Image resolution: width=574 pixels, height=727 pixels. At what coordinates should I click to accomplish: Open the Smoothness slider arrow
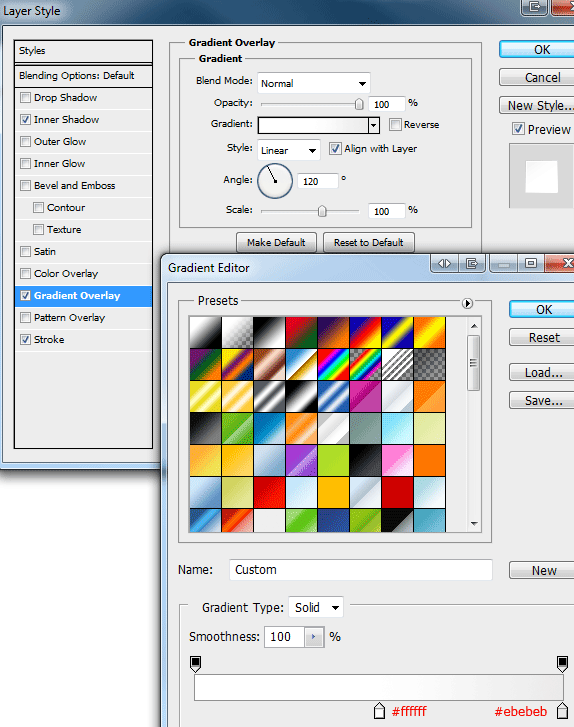314,637
